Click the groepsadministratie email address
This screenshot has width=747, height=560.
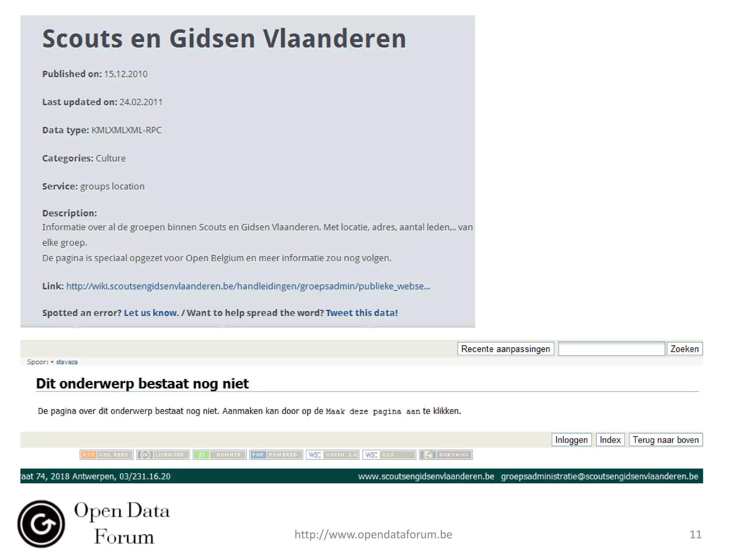(600, 477)
